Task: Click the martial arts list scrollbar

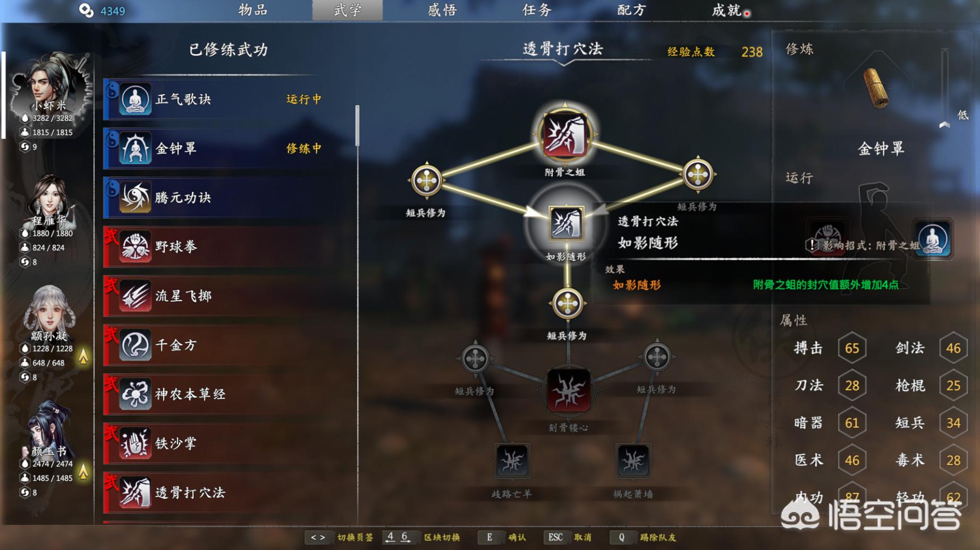Action: point(357,126)
